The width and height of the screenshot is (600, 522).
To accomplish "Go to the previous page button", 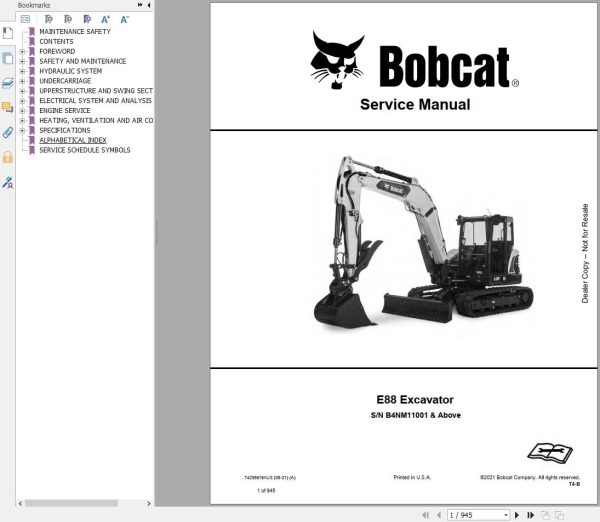I will tap(439, 515).
